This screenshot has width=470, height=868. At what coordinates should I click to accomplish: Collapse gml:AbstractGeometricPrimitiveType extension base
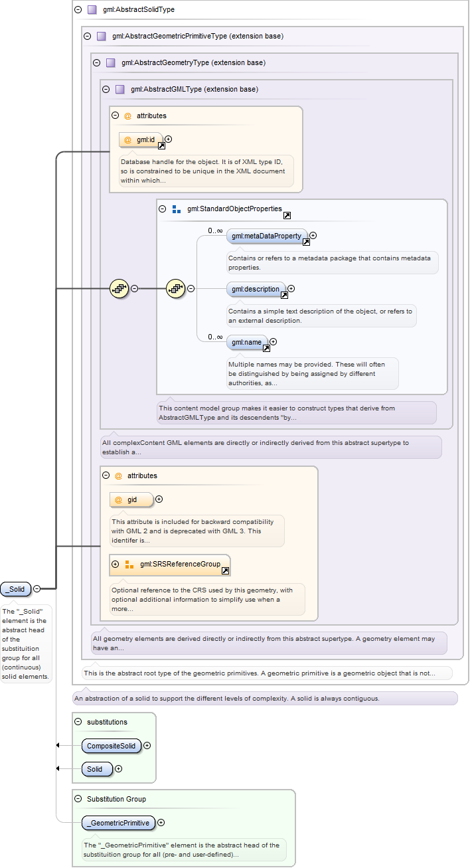[x=87, y=36]
